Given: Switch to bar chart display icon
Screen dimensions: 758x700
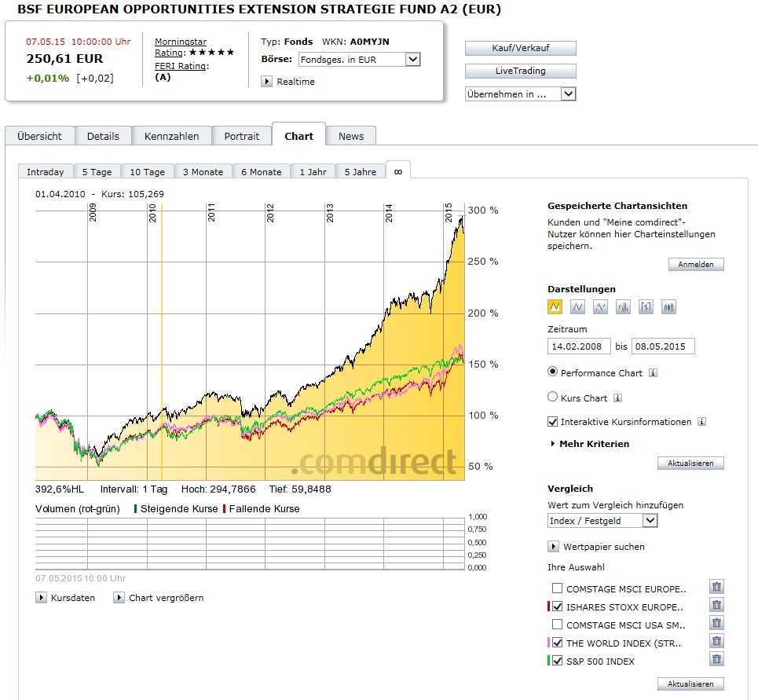Looking at the screenshot, I should pos(623,306).
